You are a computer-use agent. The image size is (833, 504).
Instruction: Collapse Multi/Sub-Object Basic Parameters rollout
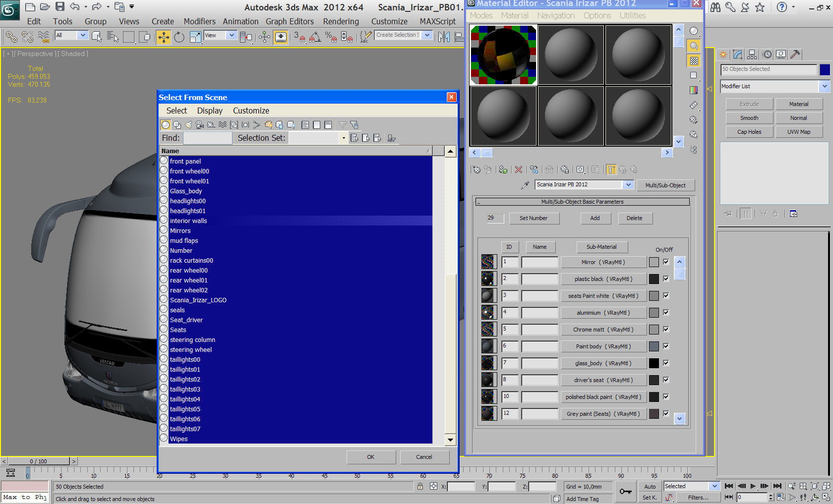[x=479, y=202]
